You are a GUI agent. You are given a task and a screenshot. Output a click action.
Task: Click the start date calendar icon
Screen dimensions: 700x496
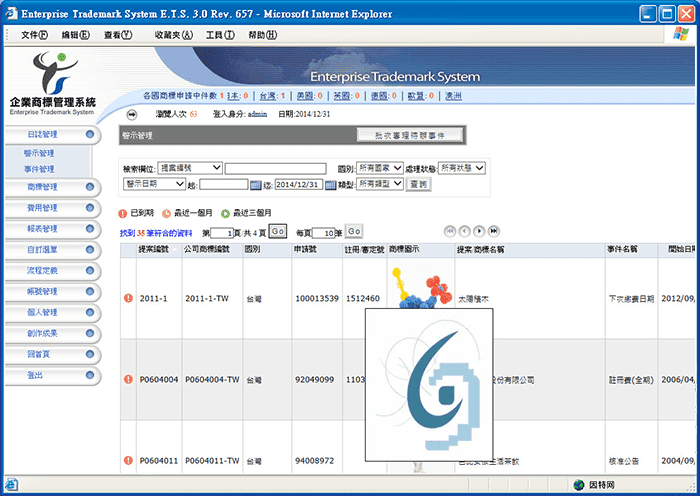[255, 184]
